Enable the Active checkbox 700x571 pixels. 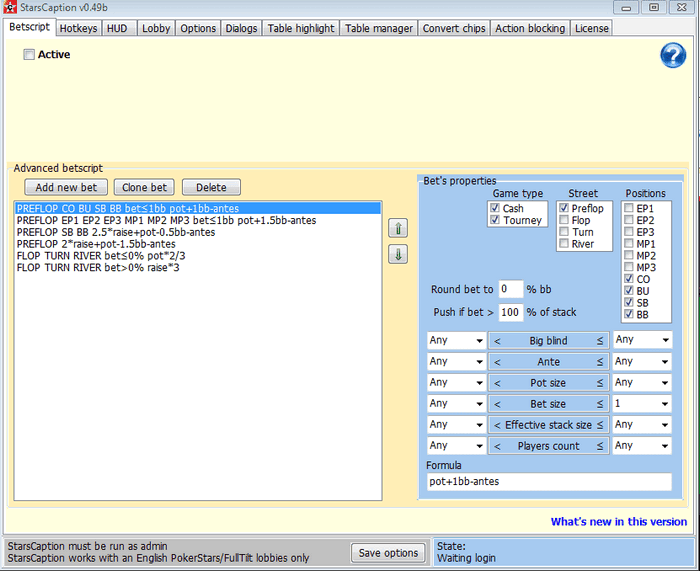[29, 55]
